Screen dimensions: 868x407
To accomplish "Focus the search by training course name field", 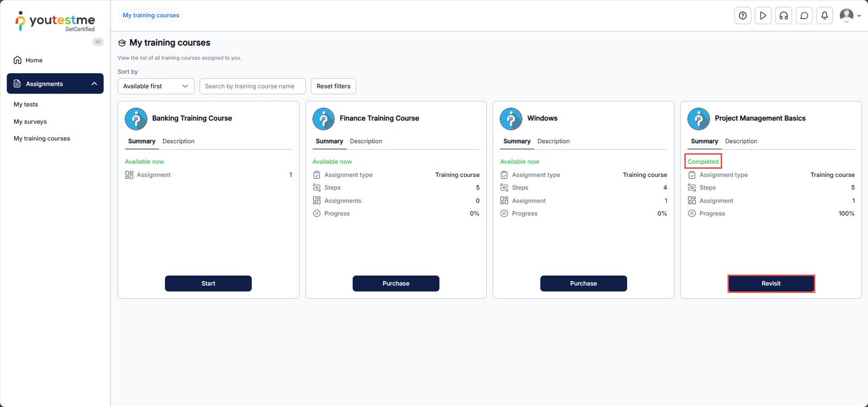I will click(252, 86).
